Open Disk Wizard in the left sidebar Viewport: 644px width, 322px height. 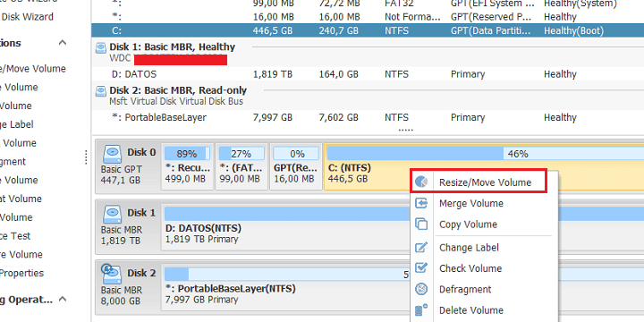click(x=27, y=17)
